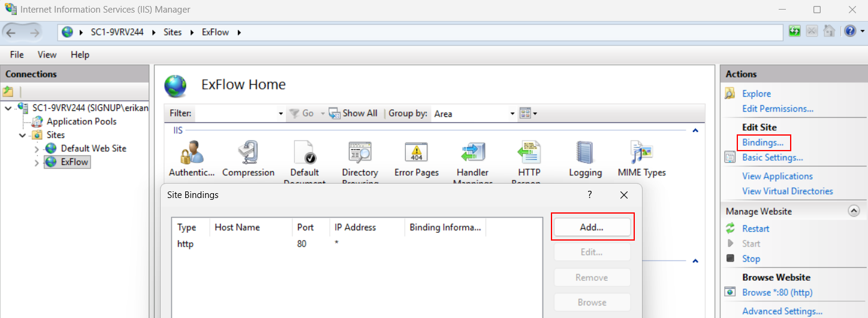Click the back navigation arrow

[x=11, y=32]
